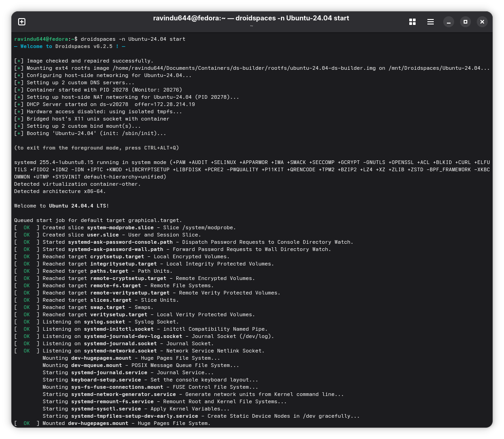Click 'DHCP Server started on ds-v20278' line
This screenshot has width=504, height=439.
click(x=104, y=105)
